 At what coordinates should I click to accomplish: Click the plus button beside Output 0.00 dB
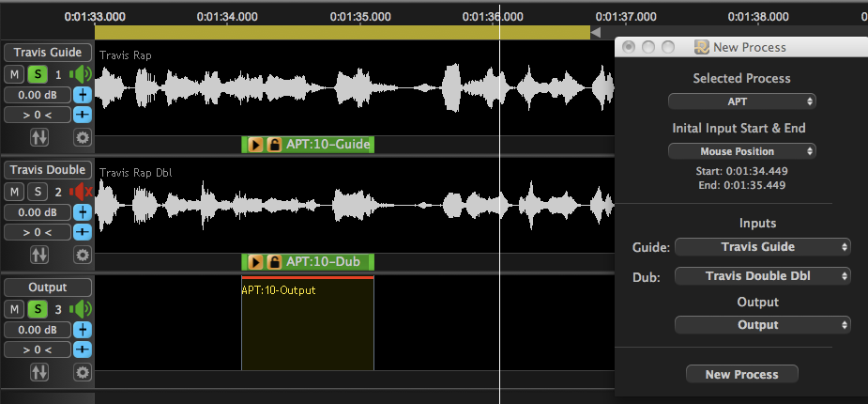pos(82,330)
